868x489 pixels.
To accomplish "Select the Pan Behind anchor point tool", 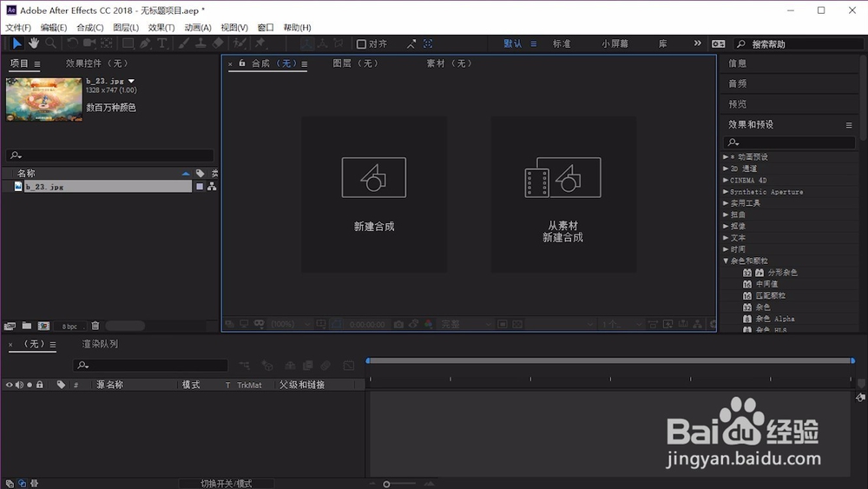I will 106,43.
